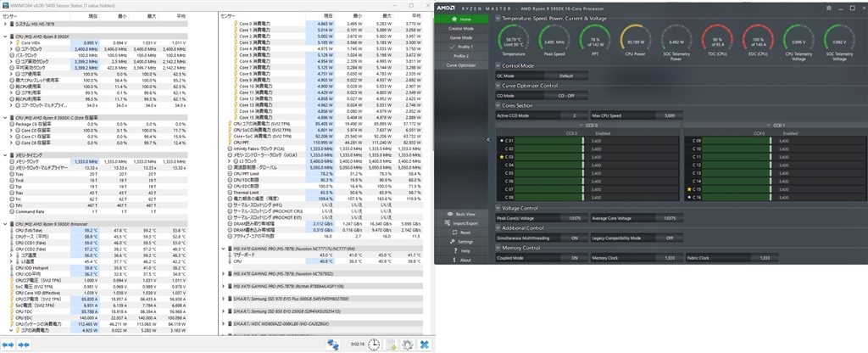The width and height of the screenshot is (868, 353).
Task: Click Peak Core(s) Voltage value field
Action: (x=574, y=218)
